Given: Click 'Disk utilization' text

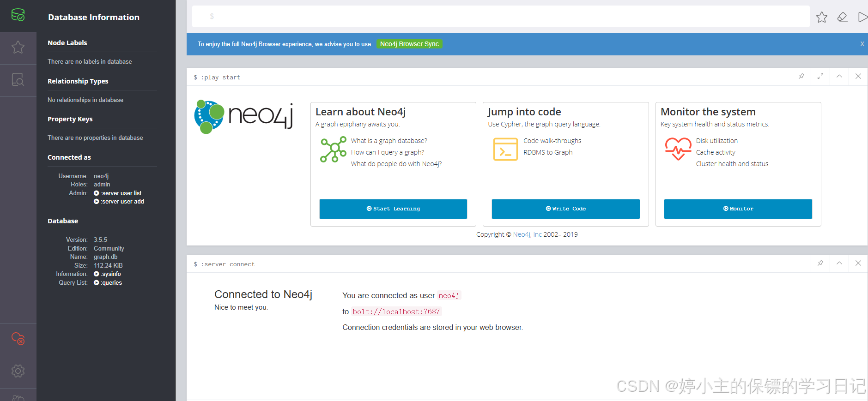Looking at the screenshot, I should [717, 141].
